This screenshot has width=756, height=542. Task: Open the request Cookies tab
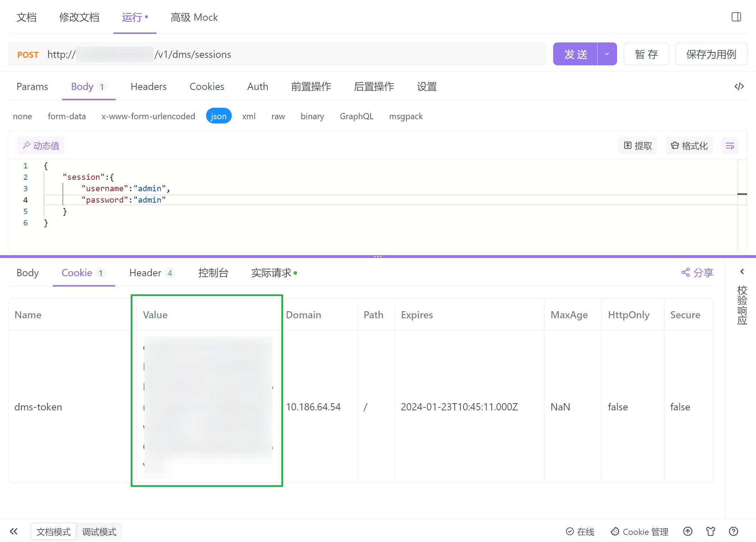[207, 86]
